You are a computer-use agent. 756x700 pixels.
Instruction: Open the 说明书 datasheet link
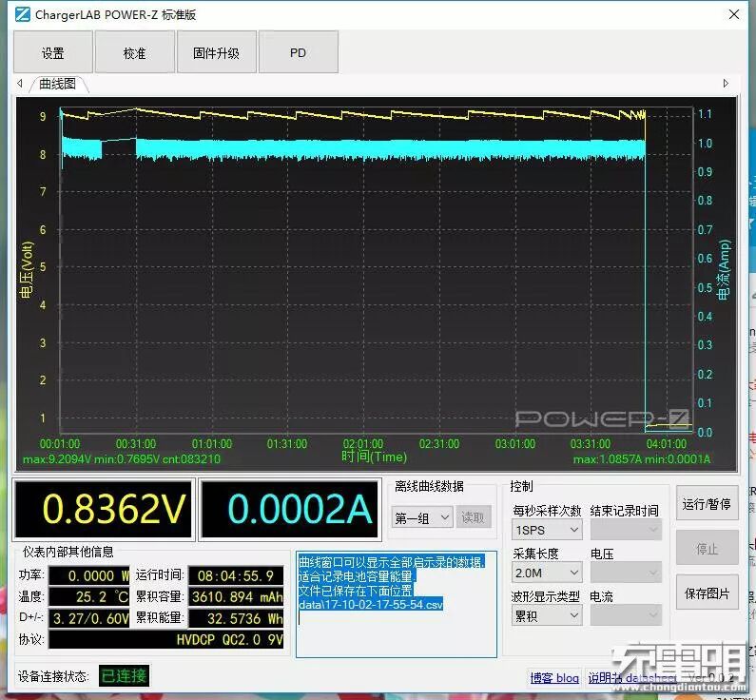pos(631,677)
